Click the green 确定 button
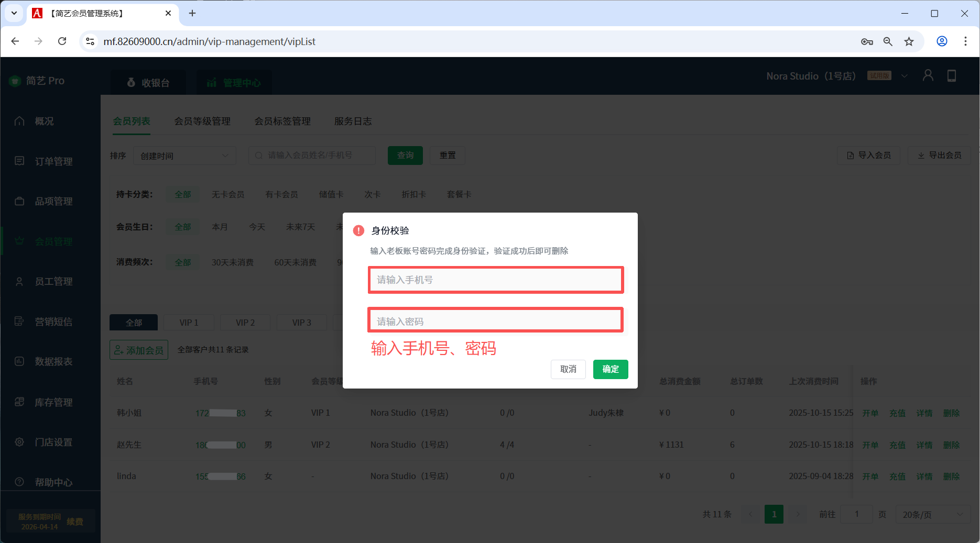The height and width of the screenshot is (543, 980). [x=610, y=369]
